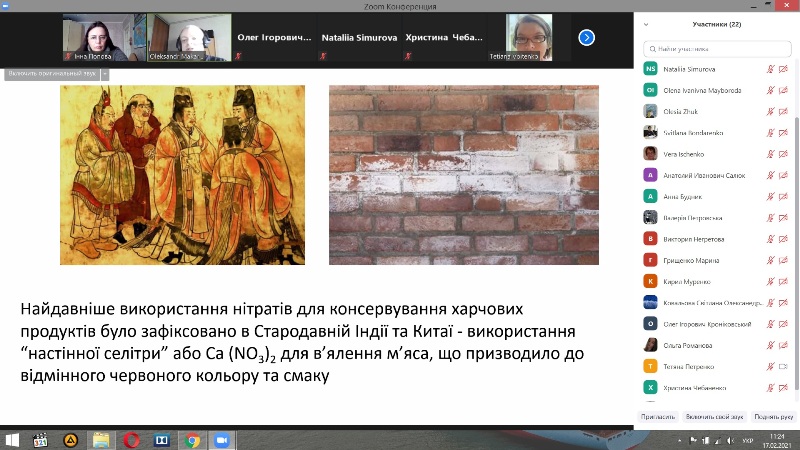Select Tetiana Voitenko video thumbnail
800x450 pixels.
(529, 38)
